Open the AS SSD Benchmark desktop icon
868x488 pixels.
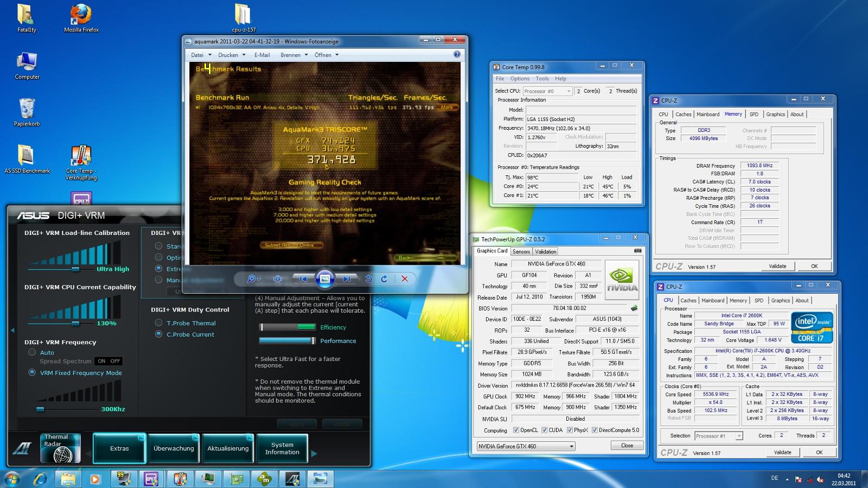click(x=27, y=160)
